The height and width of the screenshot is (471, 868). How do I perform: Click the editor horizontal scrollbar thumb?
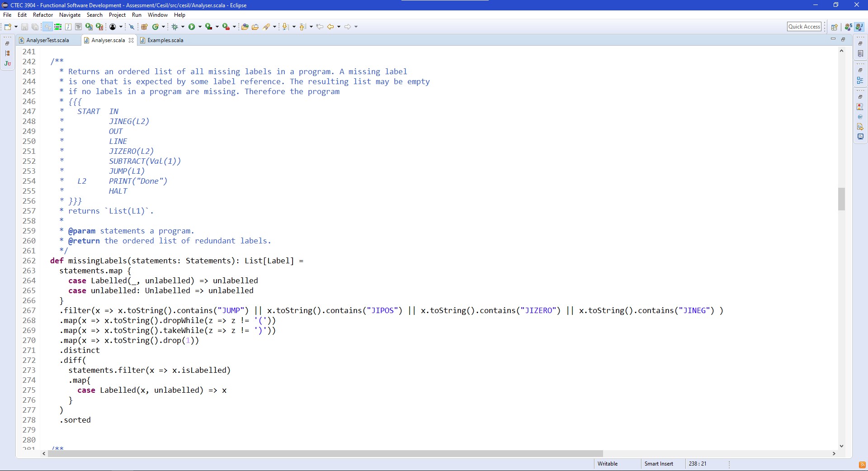tap(325, 453)
